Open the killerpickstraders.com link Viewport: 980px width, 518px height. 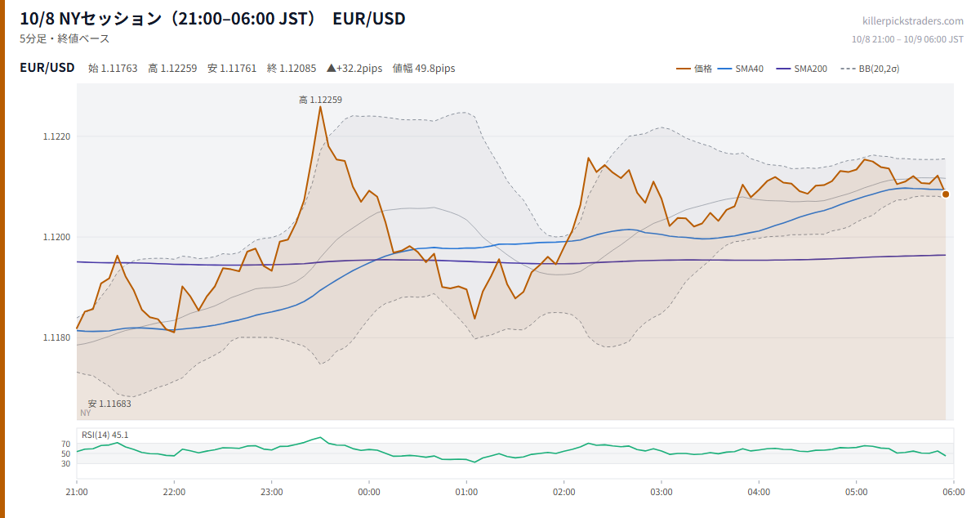click(x=913, y=21)
